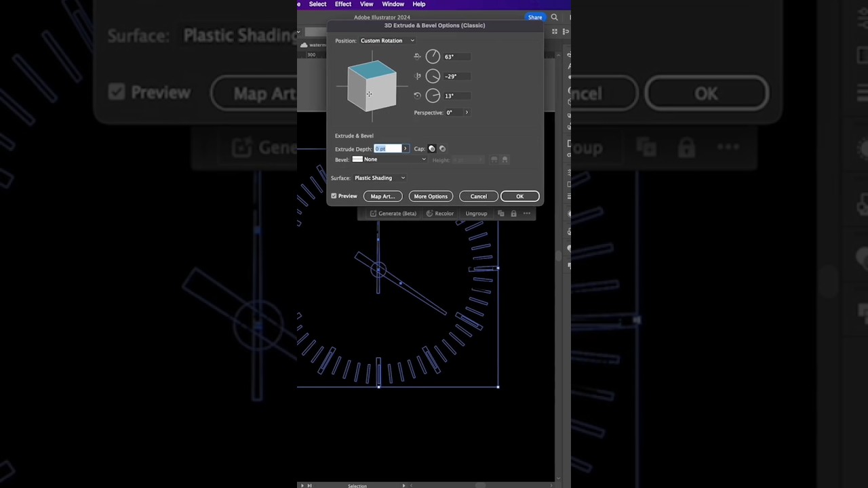Click OK to apply 3D effect
This screenshot has width=868, height=488.
pos(519,197)
